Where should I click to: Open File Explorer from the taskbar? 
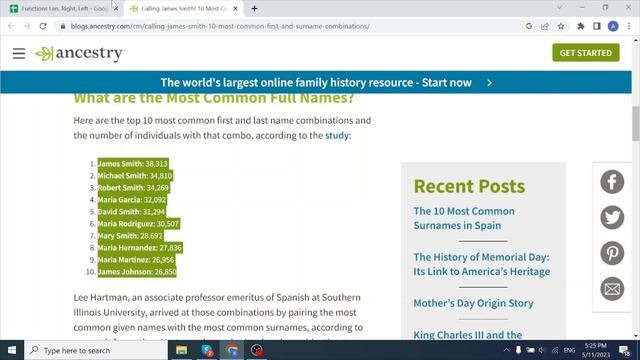coord(182,350)
